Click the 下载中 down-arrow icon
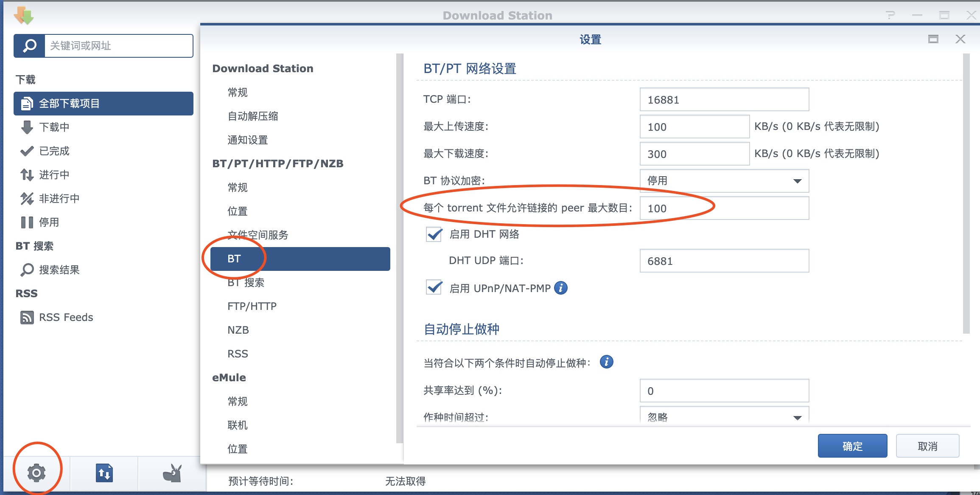 click(27, 127)
